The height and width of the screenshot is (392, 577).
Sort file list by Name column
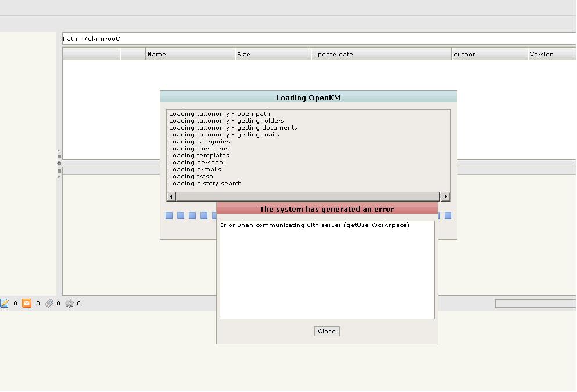[190, 54]
